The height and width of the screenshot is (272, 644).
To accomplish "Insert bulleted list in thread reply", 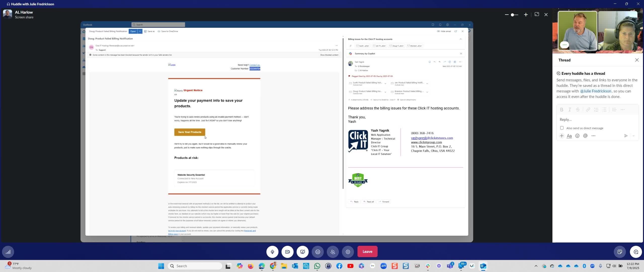I will coord(604,110).
